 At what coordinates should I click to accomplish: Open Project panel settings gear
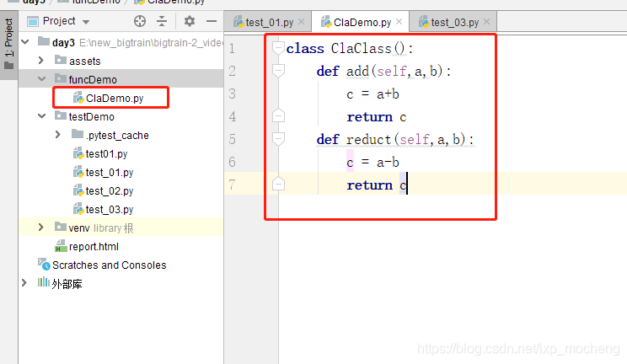click(190, 21)
